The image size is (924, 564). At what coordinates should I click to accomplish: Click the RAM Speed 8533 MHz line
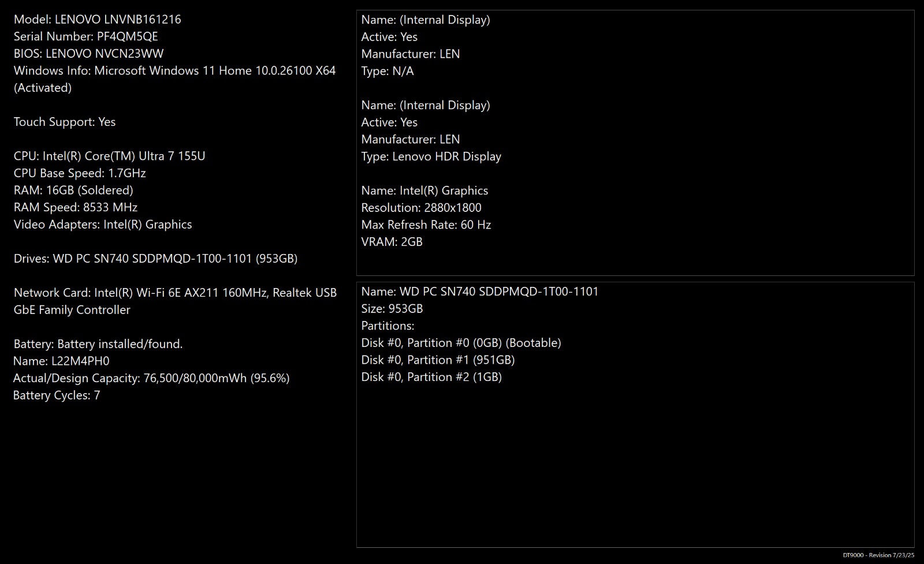pyautogui.click(x=76, y=207)
